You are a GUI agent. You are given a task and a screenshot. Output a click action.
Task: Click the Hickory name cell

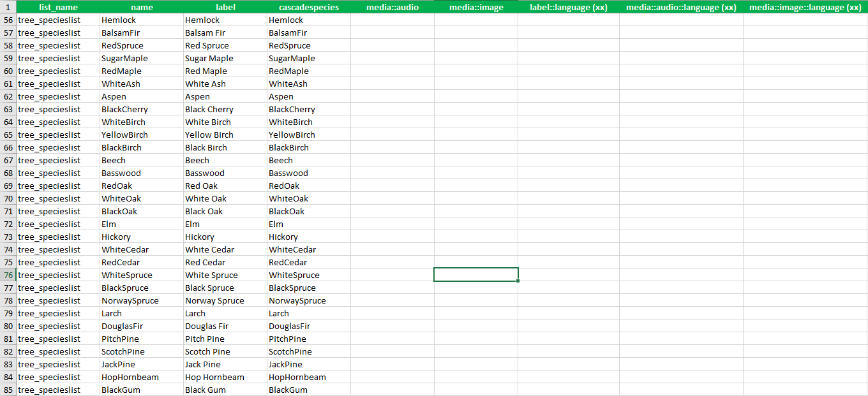click(x=142, y=237)
